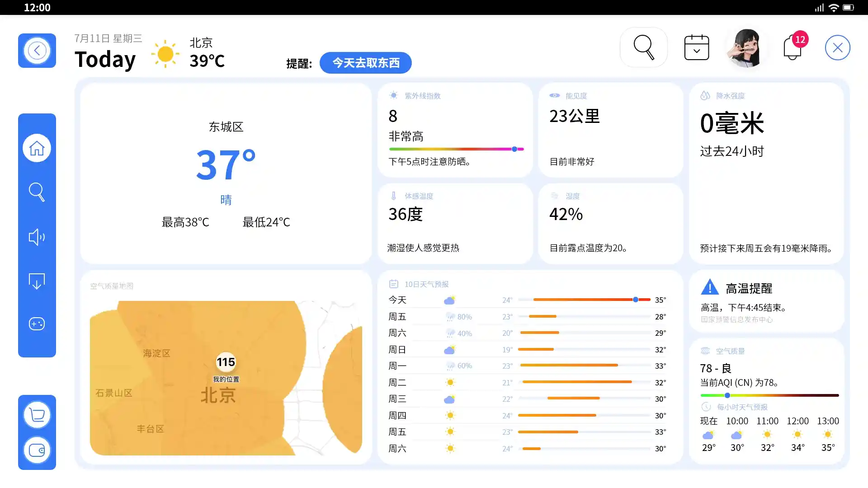Click the 今天去取东西 reminder button
This screenshot has height=488, width=868.
(366, 63)
